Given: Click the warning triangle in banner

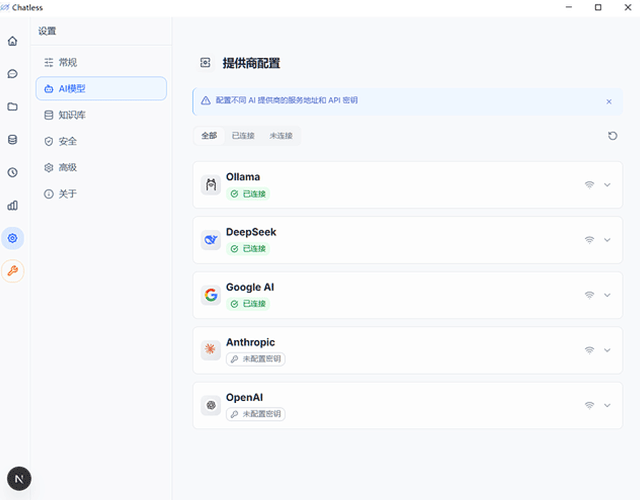Looking at the screenshot, I should (x=206, y=100).
